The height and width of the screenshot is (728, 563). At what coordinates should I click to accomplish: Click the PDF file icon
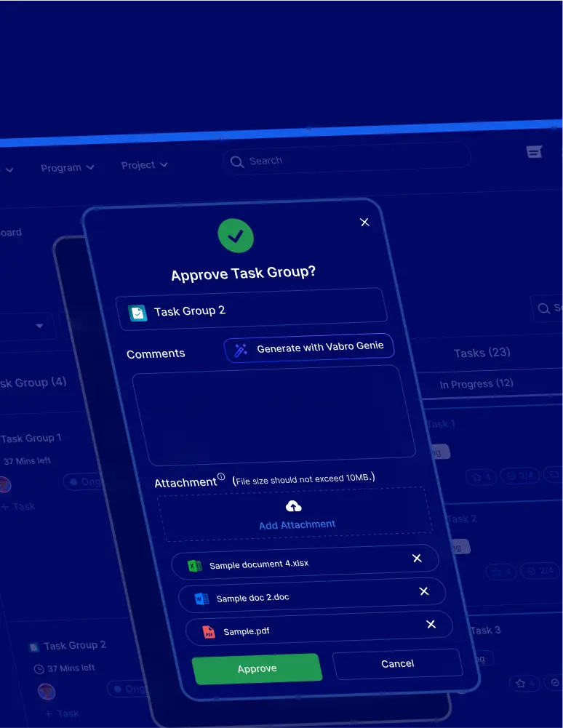click(209, 632)
